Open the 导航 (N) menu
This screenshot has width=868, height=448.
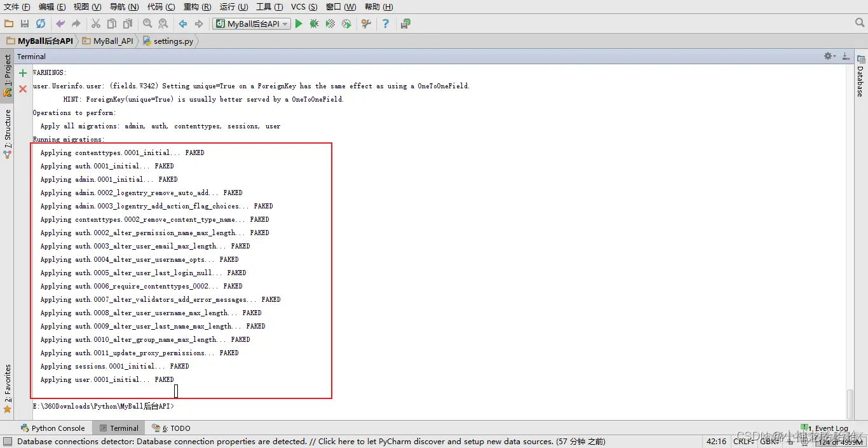coord(124,7)
